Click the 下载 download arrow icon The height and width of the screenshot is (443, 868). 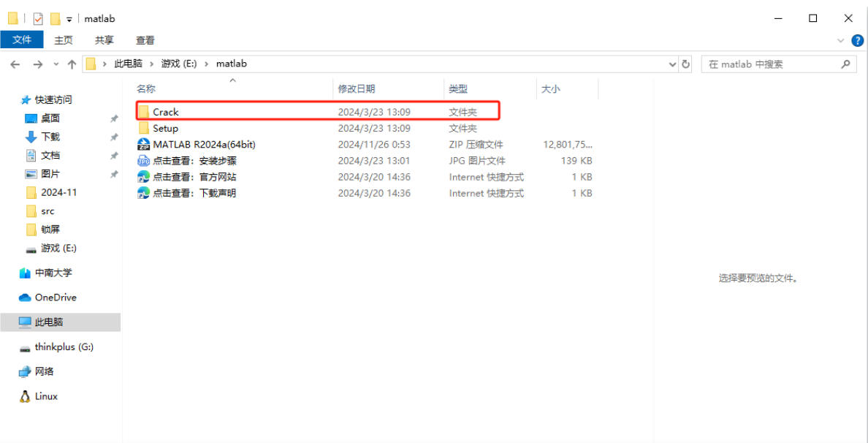click(31, 137)
